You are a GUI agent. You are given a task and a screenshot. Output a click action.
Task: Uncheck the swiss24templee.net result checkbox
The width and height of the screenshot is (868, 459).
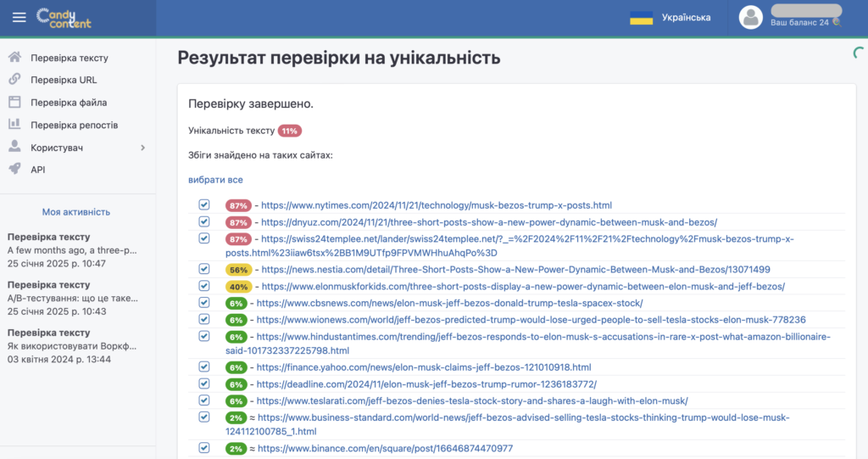(204, 238)
